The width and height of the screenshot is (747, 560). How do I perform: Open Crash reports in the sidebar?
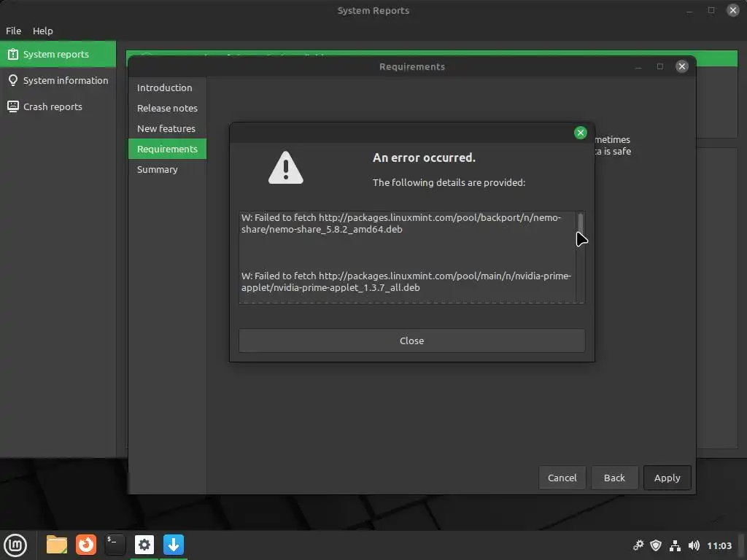click(58, 106)
